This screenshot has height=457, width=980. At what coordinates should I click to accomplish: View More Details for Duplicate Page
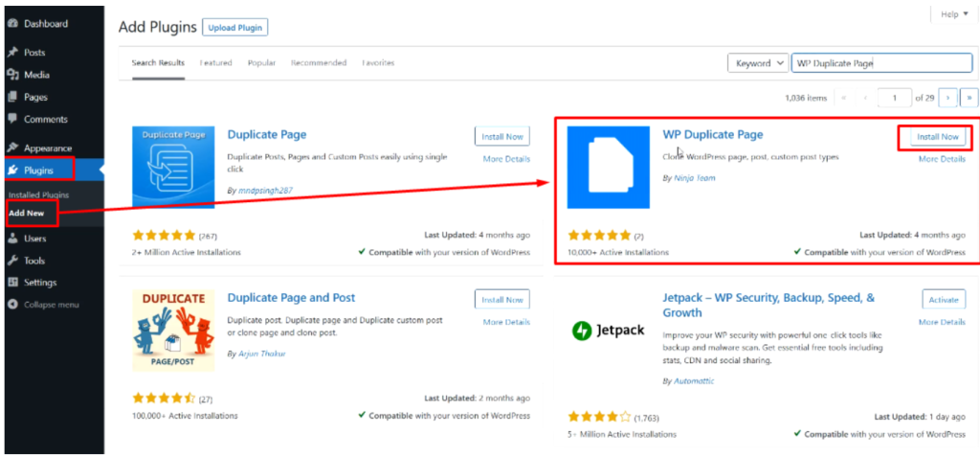coord(506,159)
